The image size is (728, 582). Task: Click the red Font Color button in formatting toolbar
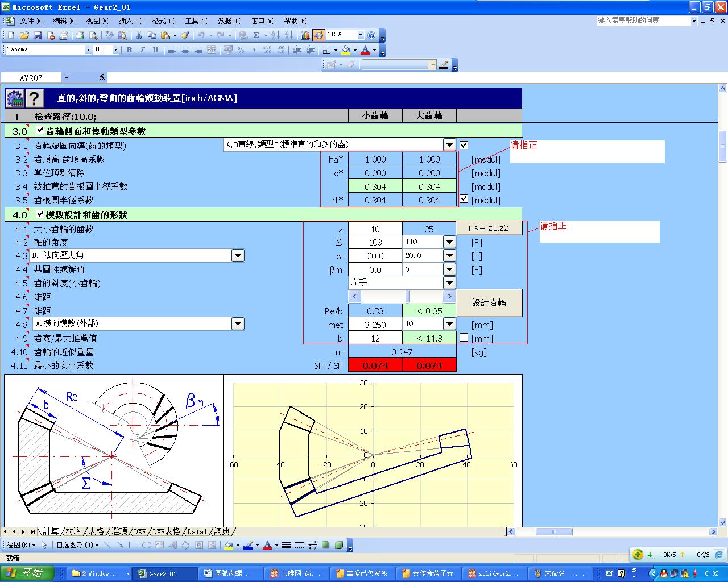tap(365, 50)
